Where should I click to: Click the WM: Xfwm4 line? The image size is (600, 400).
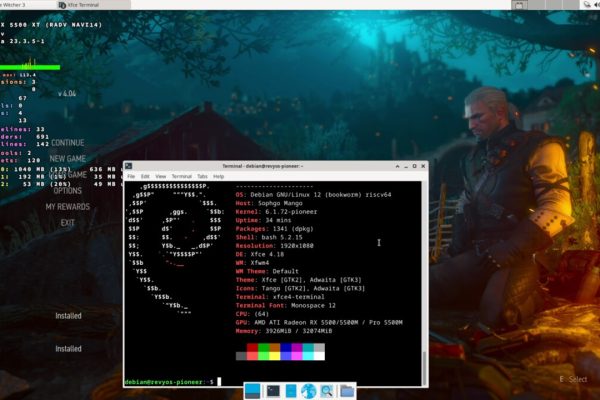coord(252,263)
